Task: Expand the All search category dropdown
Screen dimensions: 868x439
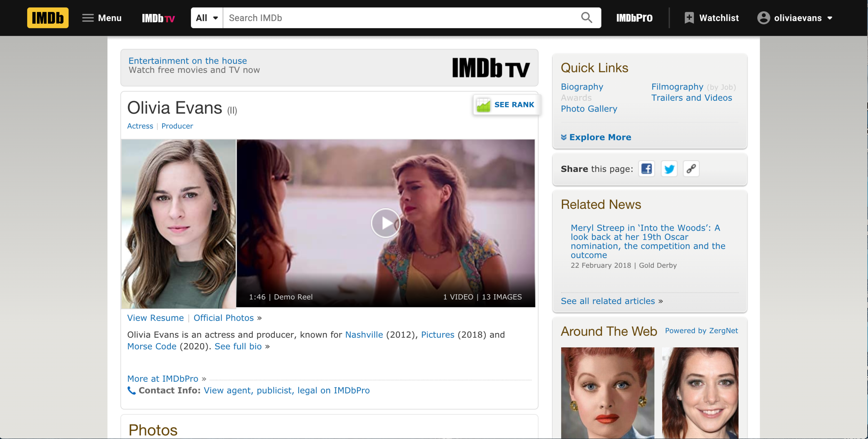Action: click(207, 18)
